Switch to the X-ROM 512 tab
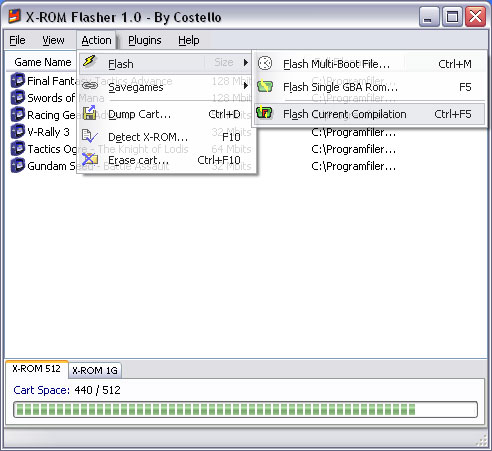The image size is (492, 451). tap(37, 369)
